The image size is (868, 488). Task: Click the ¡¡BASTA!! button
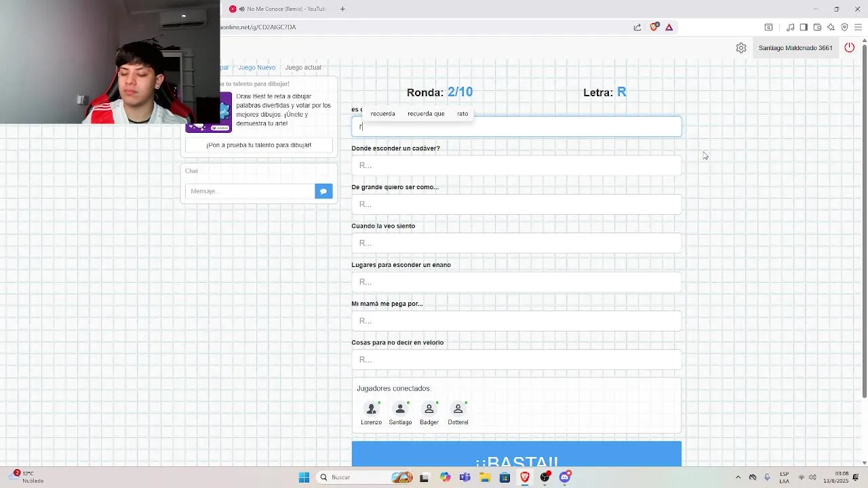click(517, 455)
